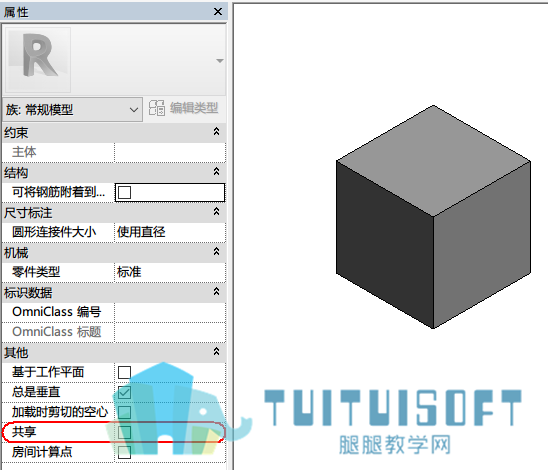Select the 主体 property row label
Image resolution: width=548 pixels, height=470 pixels.
(x=24, y=152)
